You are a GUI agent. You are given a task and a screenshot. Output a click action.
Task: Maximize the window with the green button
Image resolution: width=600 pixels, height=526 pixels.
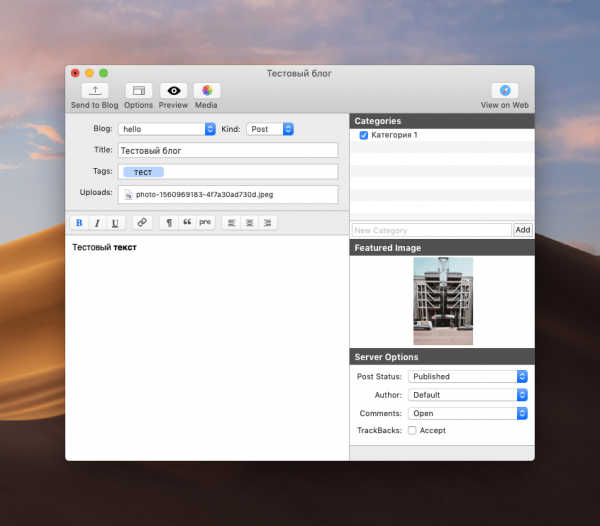click(104, 73)
